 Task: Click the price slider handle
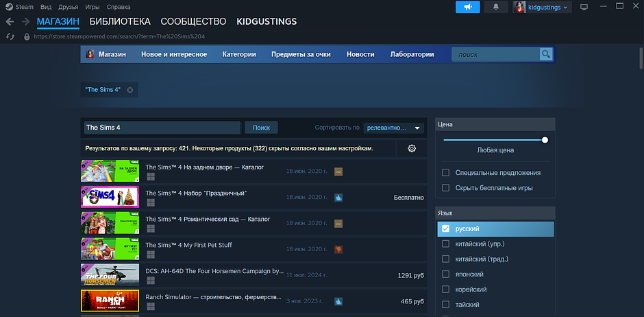pos(545,140)
